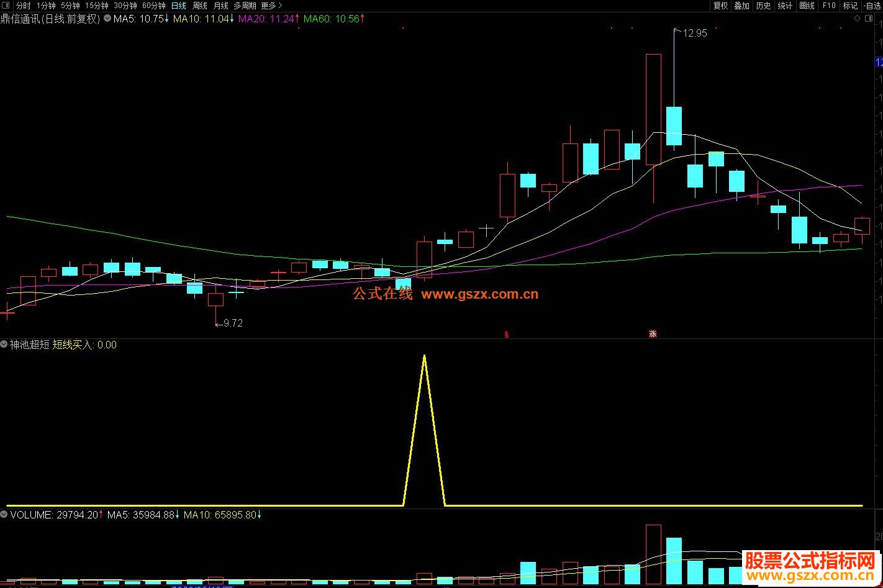Screen dimensions: 883x588
Task: Open the 复权 adjustment menu
Action: tap(720, 6)
